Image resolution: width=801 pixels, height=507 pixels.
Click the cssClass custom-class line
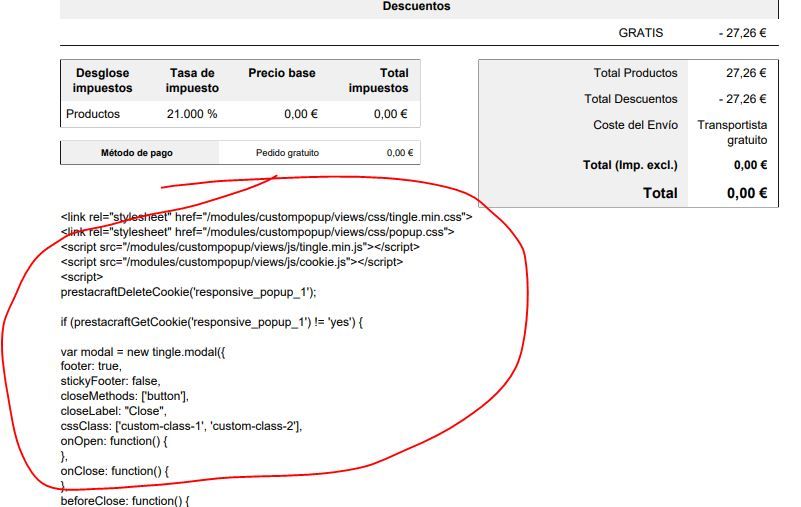click(x=181, y=426)
